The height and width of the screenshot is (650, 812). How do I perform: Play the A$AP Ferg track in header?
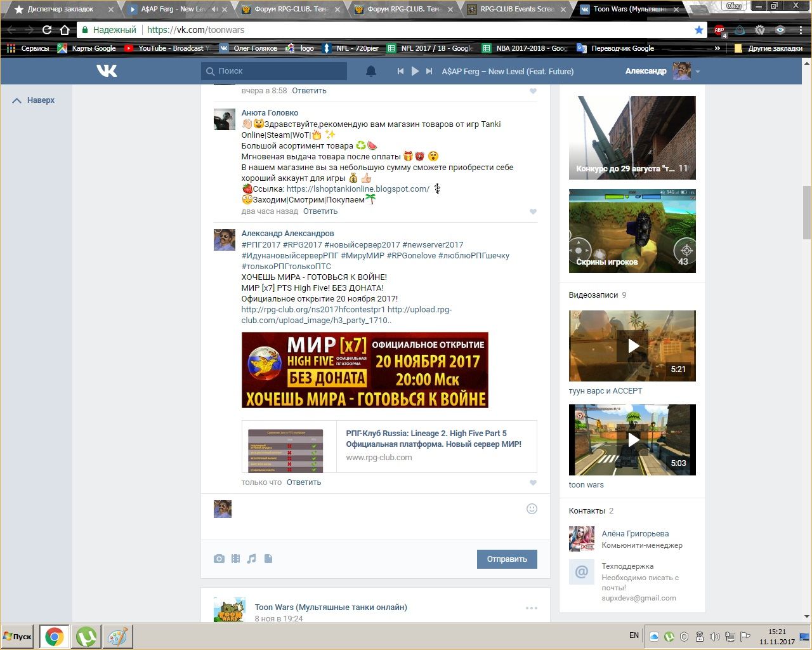[415, 71]
